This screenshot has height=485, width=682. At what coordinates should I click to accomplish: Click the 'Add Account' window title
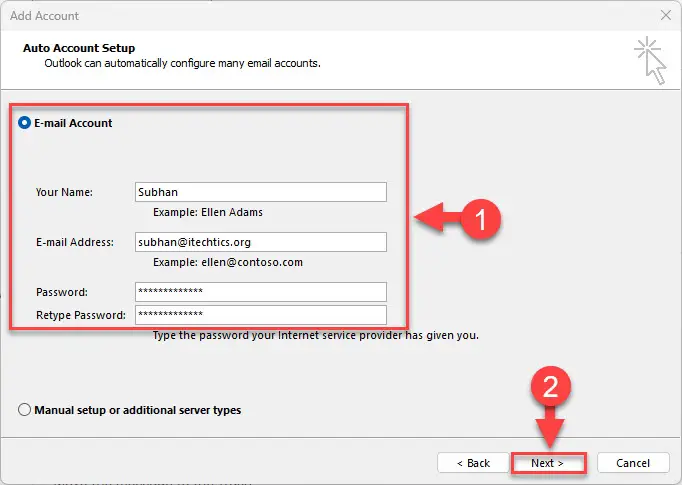44,16
